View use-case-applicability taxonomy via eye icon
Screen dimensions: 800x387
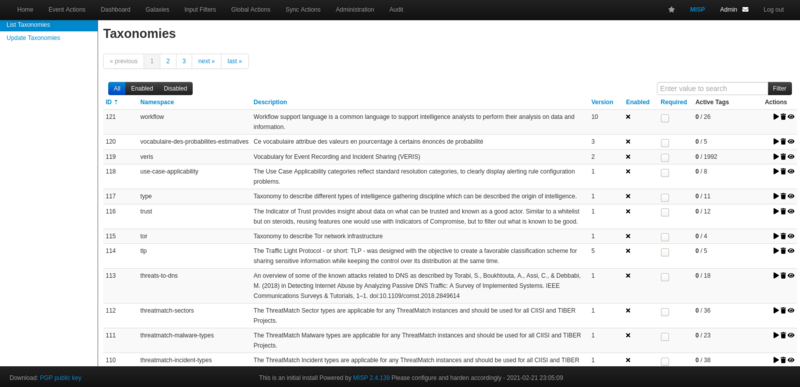coord(791,171)
